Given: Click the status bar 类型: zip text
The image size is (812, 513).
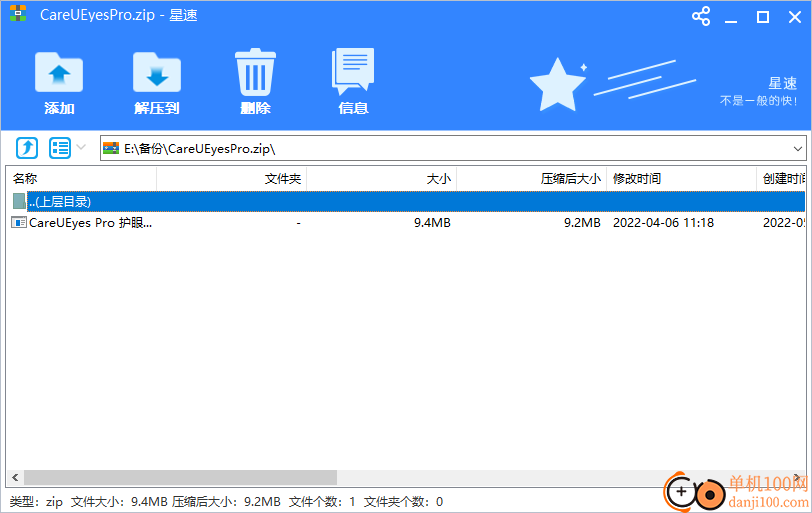Looking at the screenshot, I should pos(36,502).
